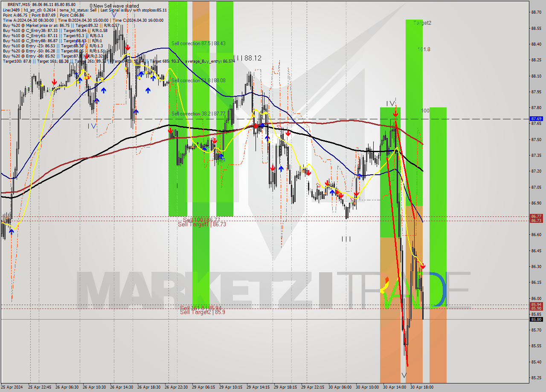The height and width of the screenshot is (392, 546).
Task: Click the 85.40 price axis value
Action: [536, 362]
